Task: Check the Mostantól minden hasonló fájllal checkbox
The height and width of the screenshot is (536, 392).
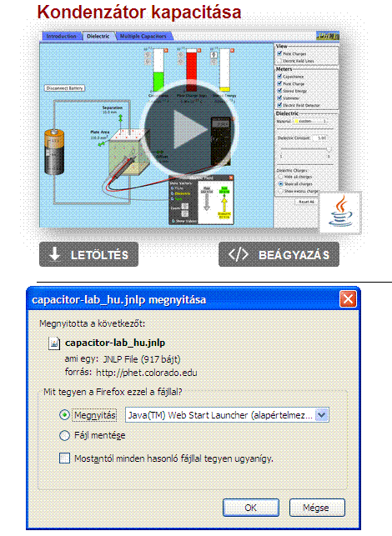Action: pyautogui.click(x=64, y=458)
